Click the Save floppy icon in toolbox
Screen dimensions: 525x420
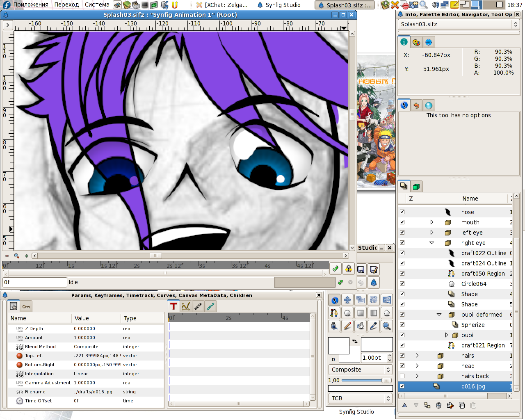coord(361,269)
